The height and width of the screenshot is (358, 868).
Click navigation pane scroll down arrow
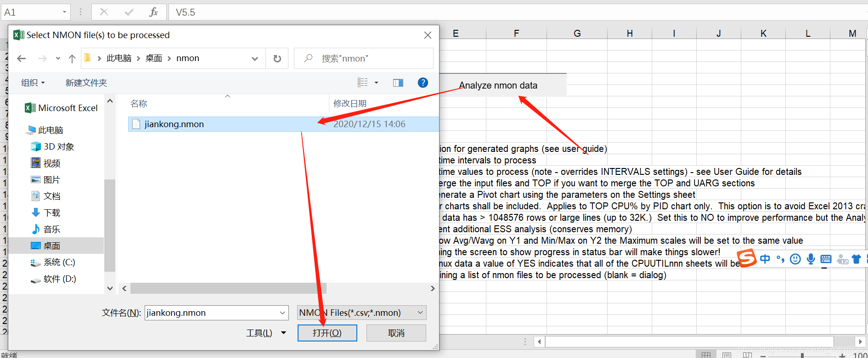(x=110, y=288)
